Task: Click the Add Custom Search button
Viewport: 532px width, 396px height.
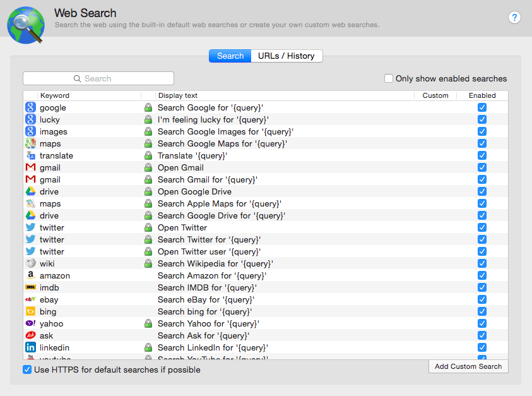Action: (468, 366)
